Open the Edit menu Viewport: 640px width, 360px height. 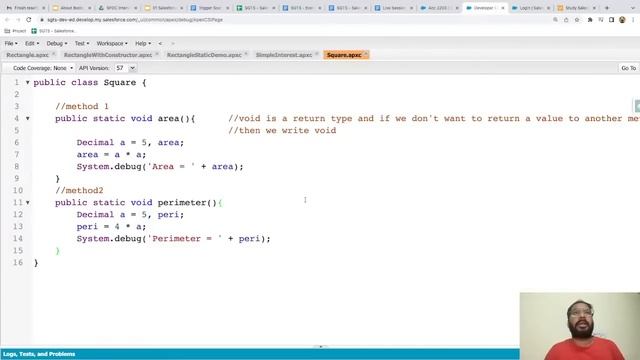[x=32, y=43]
